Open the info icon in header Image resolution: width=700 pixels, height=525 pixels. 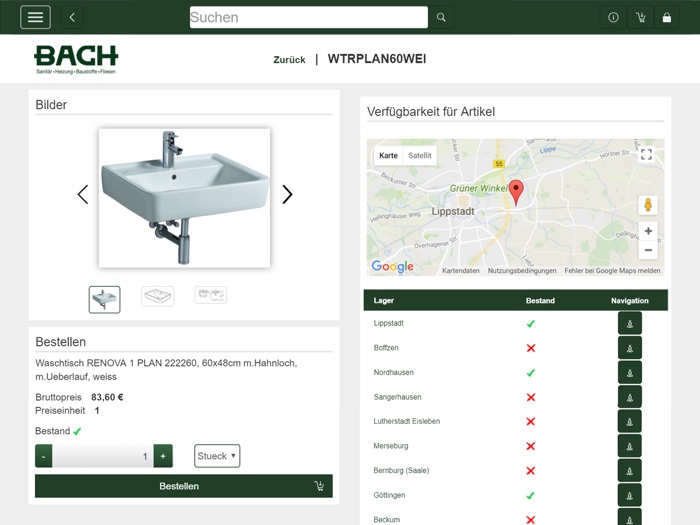[613, 17]
